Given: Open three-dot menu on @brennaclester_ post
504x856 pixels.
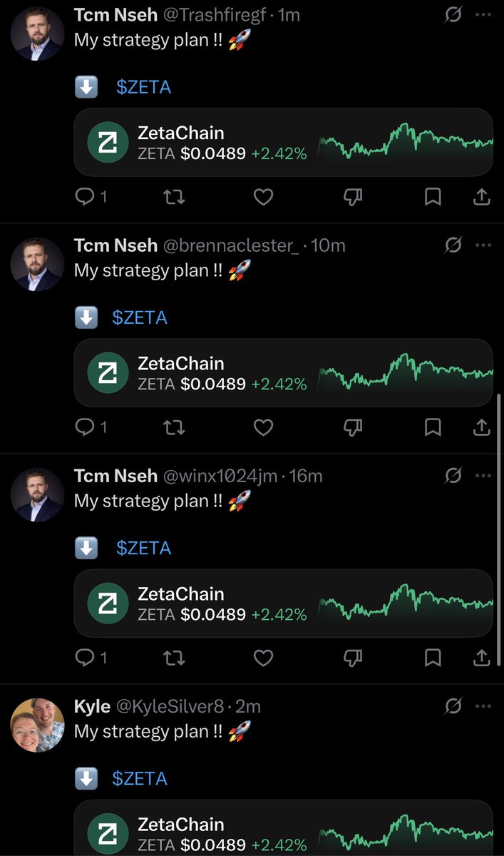Looking at the screenshot, I should pos(483,245).
